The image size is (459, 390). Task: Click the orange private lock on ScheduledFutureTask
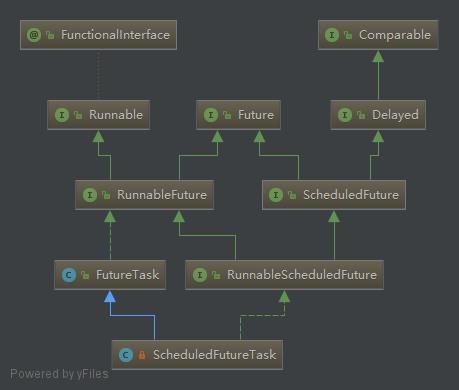[142, 355]
